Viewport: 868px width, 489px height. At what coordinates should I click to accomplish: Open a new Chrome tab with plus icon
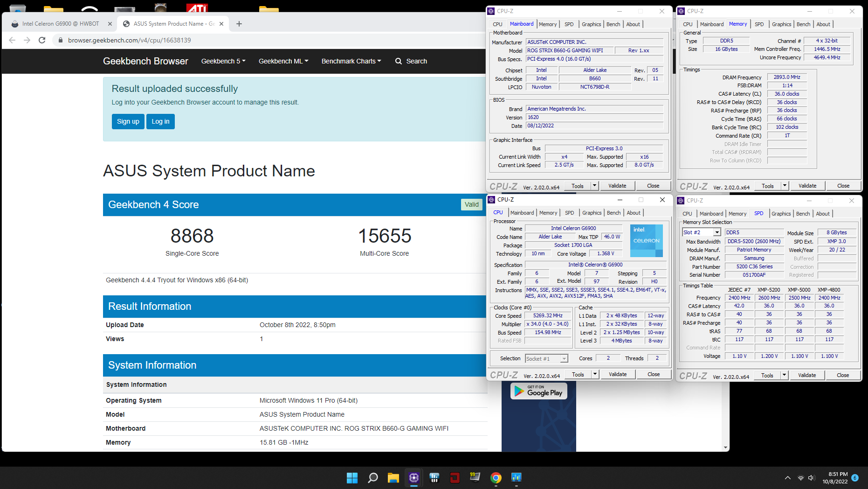click(239, 24)
